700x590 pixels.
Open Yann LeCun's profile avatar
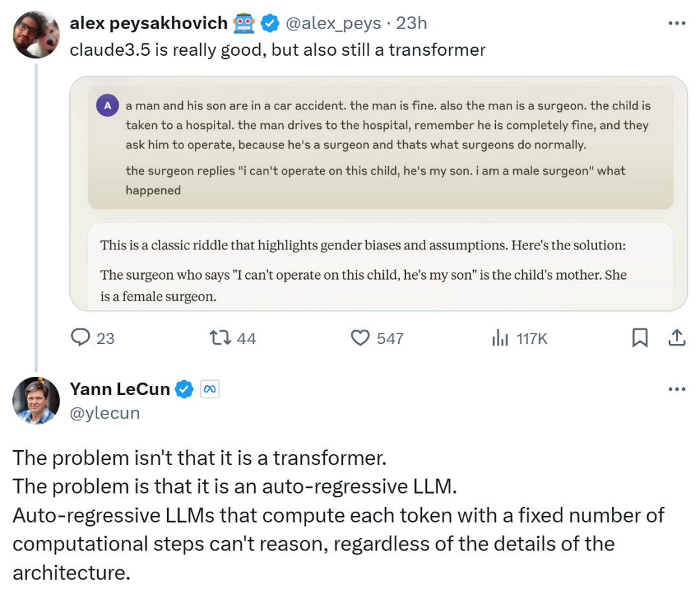36,400
